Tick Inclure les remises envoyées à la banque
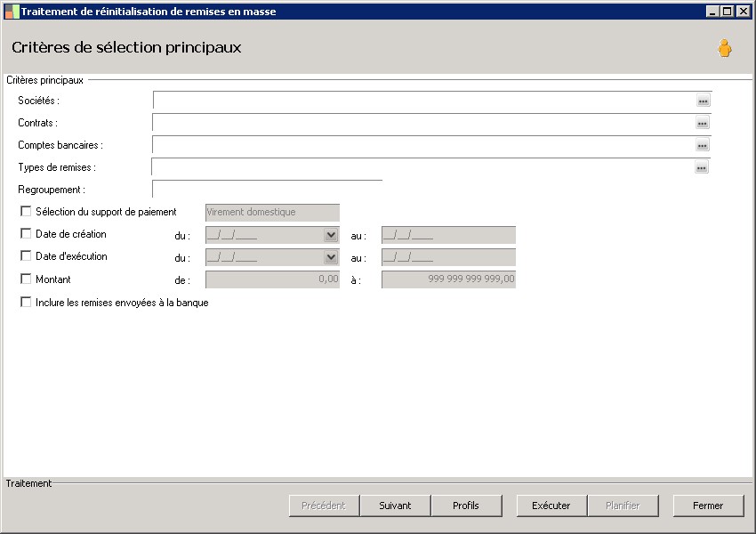756x534 pixels. pyautogui.click(x=26, y=303)
